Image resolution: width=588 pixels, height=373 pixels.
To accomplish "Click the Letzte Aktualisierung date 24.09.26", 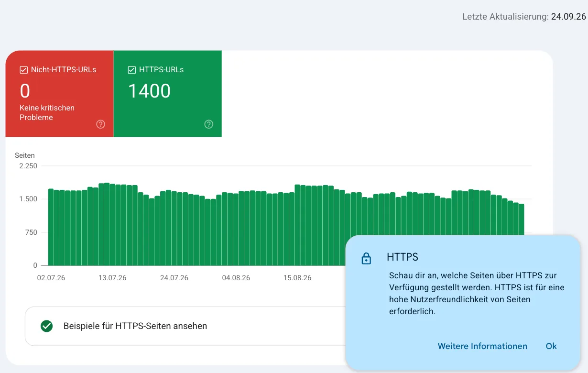I will (x=568, y=17).
